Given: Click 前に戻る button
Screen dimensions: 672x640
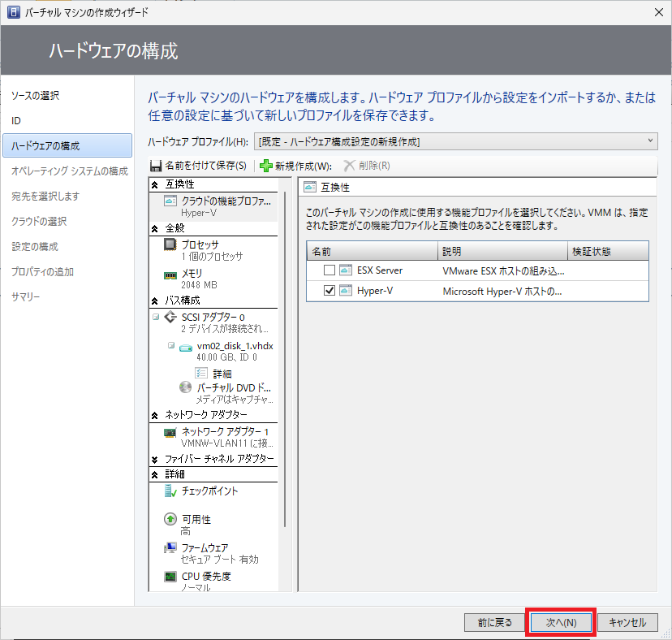Looking at the screenshot, I should tap(494, 622).
